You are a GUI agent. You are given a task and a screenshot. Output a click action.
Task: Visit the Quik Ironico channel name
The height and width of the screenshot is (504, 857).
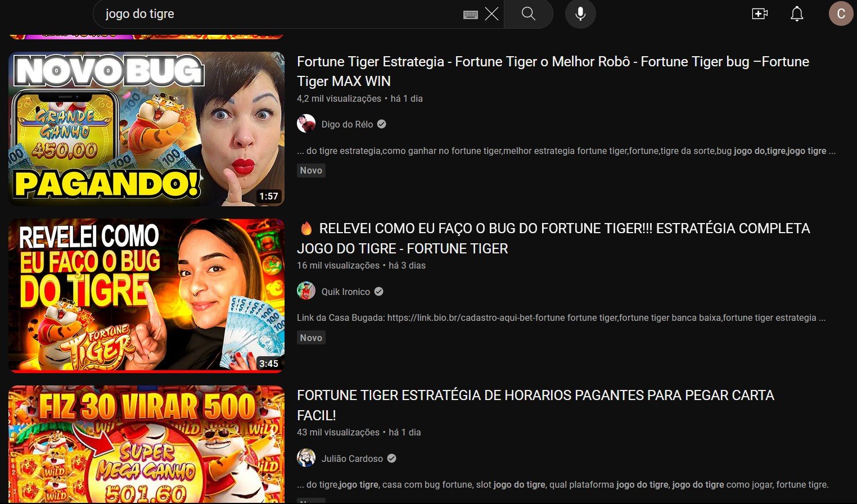[x=345, y=292]
